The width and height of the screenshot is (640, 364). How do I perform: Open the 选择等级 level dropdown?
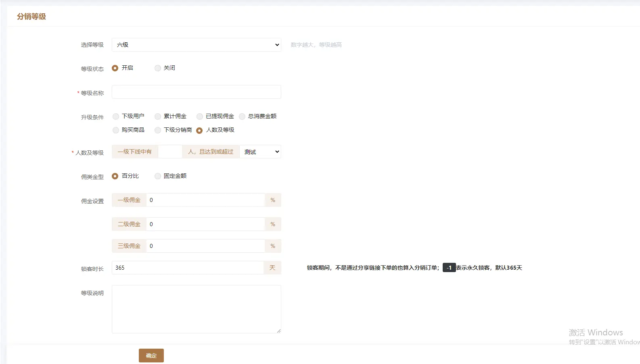pyautogui.click(x=196, y=45)
